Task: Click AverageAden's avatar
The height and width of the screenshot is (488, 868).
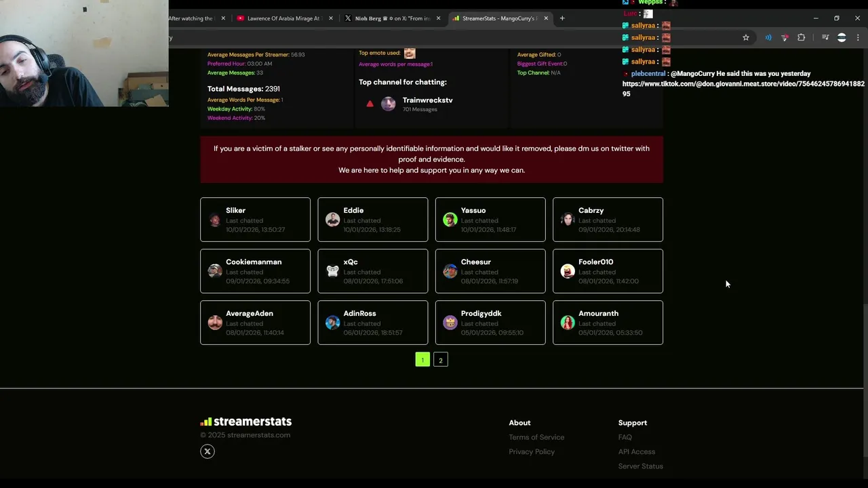Action: point(215,323)
